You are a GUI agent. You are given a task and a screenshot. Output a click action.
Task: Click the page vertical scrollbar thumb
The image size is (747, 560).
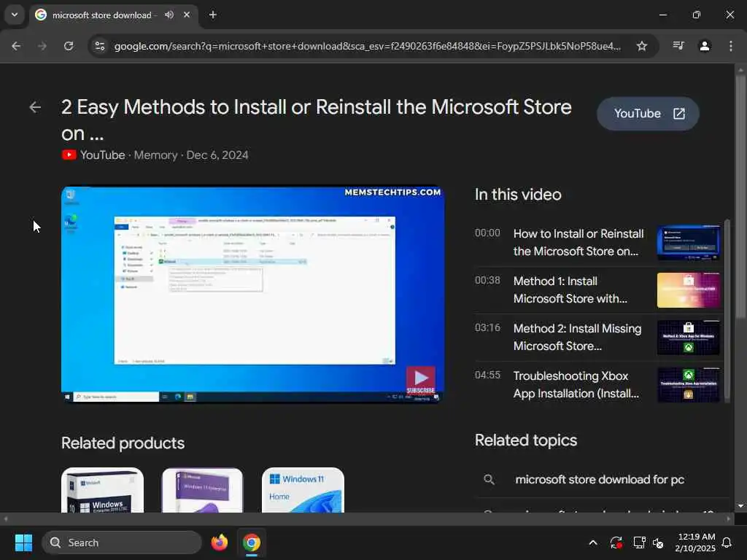[740, 197]
